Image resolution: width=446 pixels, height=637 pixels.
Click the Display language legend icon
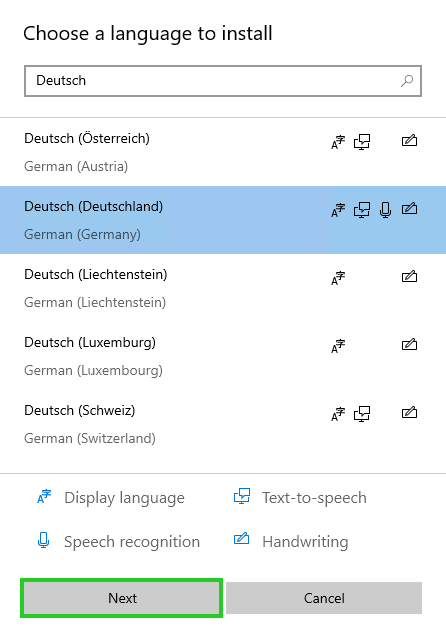(44, 496)
